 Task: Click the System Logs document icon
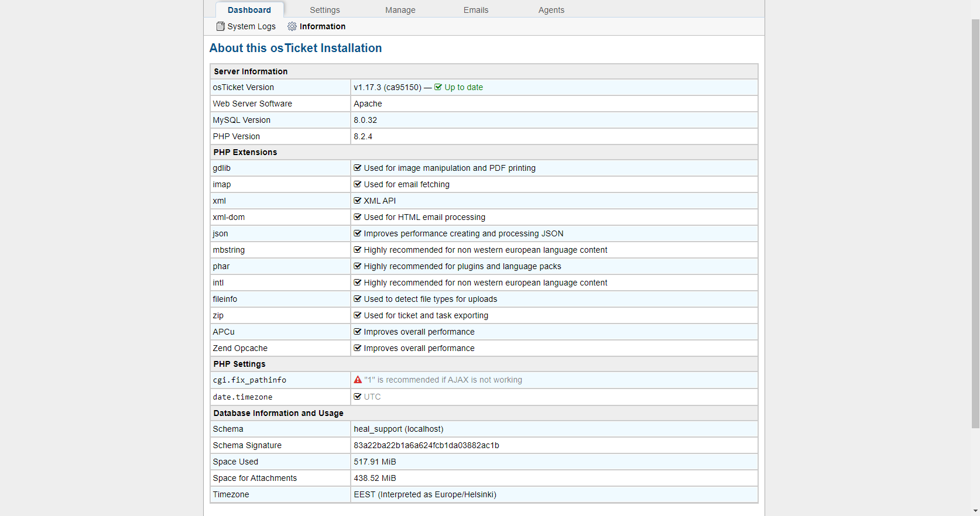point(220,26)
